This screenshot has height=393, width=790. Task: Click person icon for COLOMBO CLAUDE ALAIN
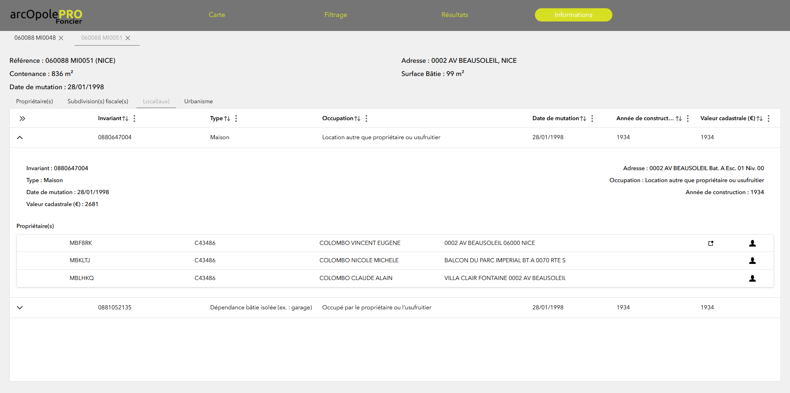[752, 278]
